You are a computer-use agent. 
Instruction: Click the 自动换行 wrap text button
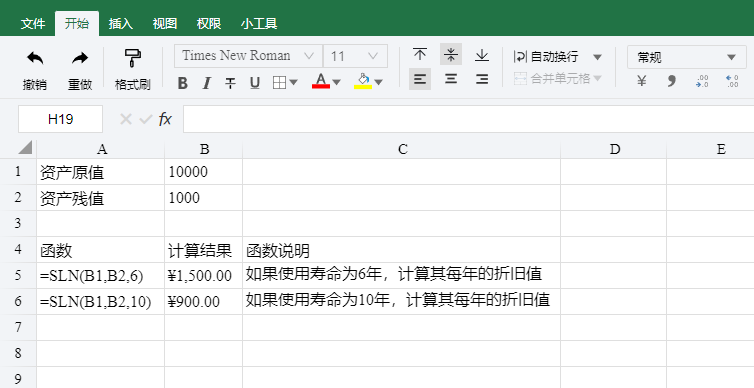(x=546, y=57)
